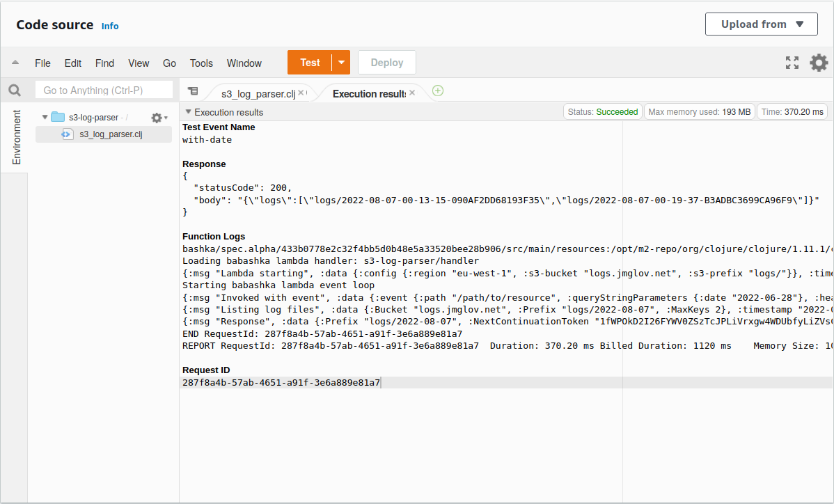The height and width of the screenshot is (504, 834).
Task: Switch to the Execution results tab
Action: [x=369, y=93]
